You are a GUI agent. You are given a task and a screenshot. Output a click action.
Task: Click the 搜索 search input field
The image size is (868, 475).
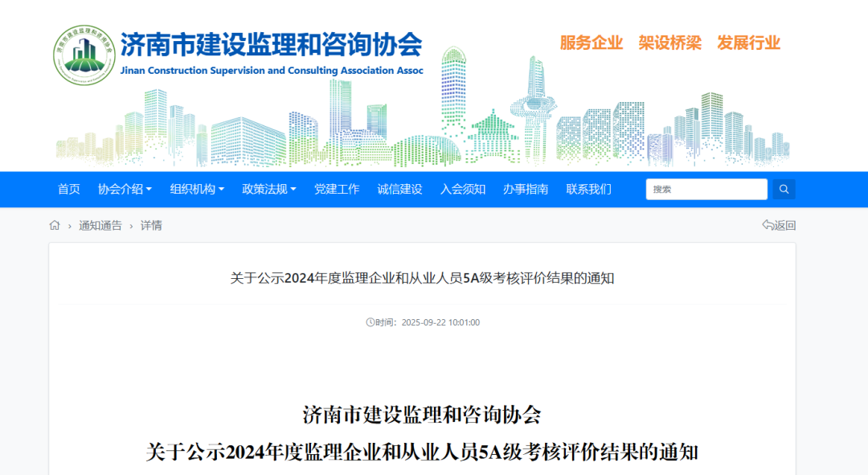(x=706, y=190)
